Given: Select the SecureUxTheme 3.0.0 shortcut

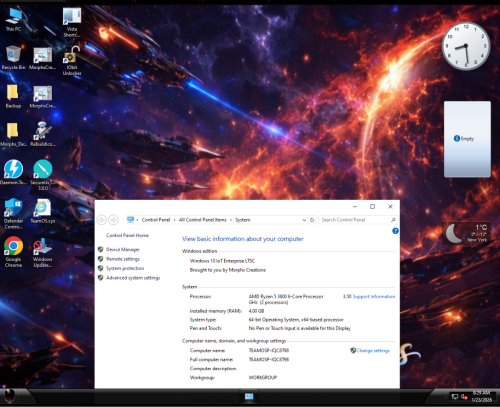Looking at the screenshot, I should [43, 175].
